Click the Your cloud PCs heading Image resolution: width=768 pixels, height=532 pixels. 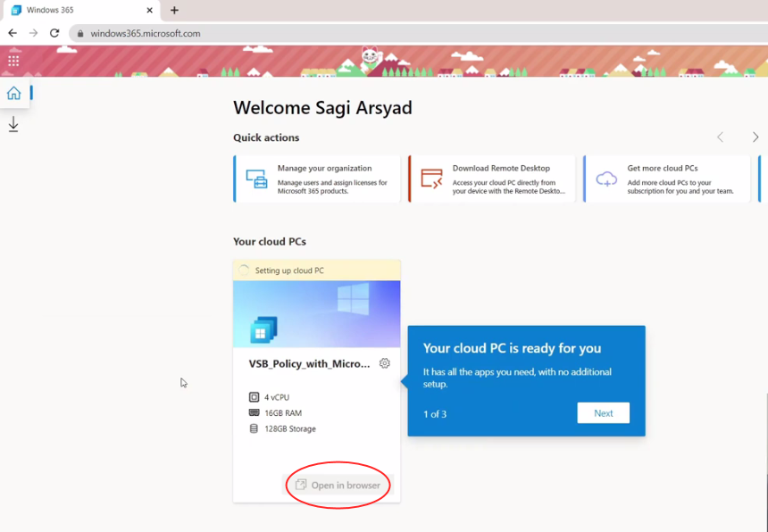[x=270, y=242]
